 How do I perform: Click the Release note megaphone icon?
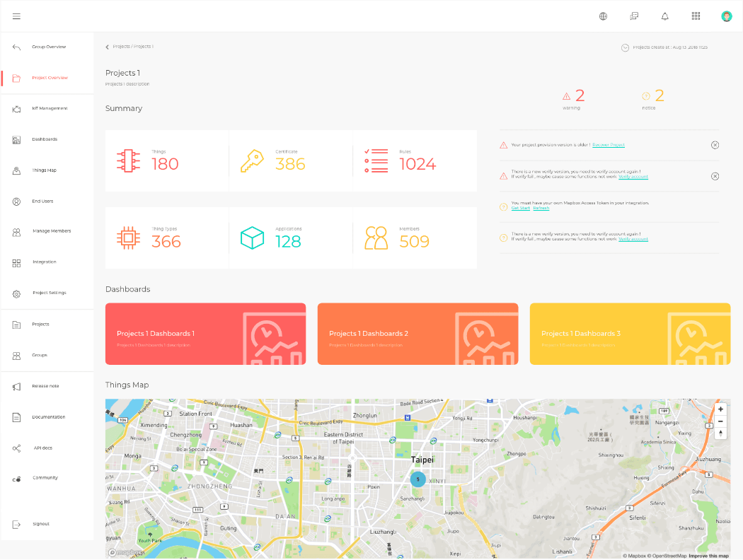16,387
